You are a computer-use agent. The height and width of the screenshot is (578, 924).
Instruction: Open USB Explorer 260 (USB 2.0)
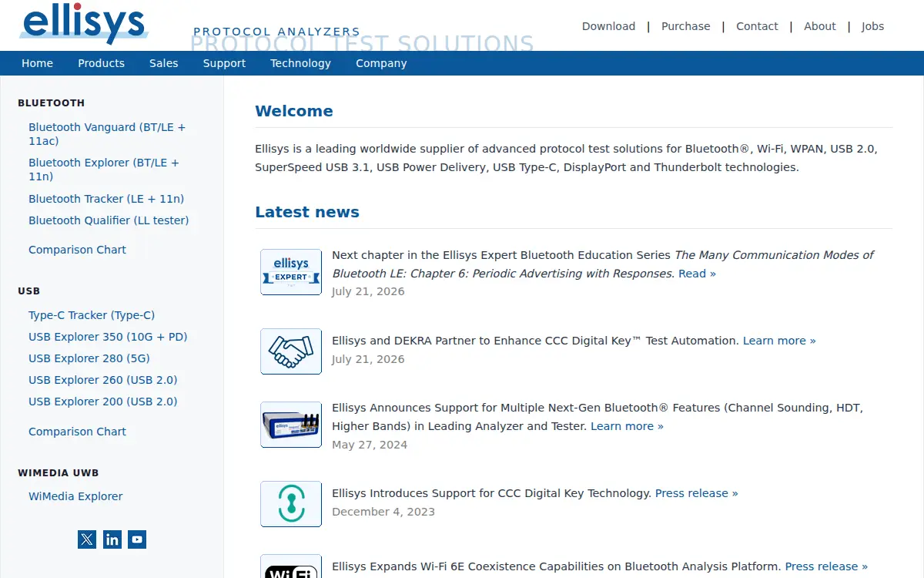coord(103,380)
